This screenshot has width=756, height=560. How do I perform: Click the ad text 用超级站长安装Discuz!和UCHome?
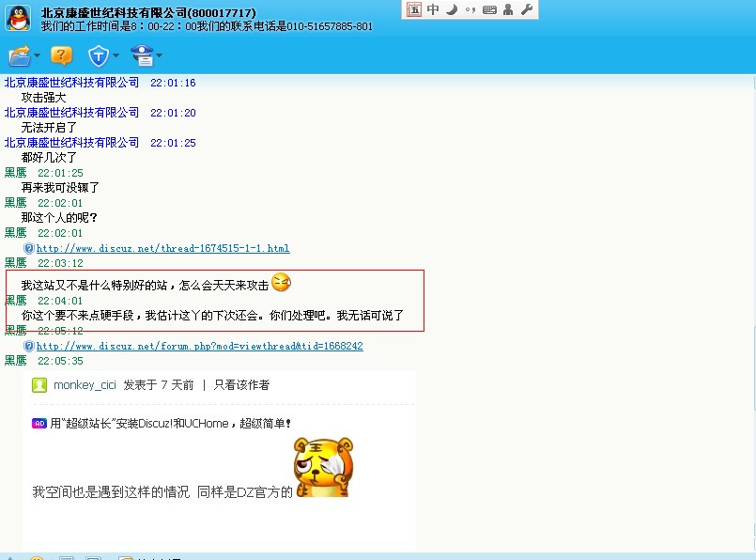pos(171,424)
